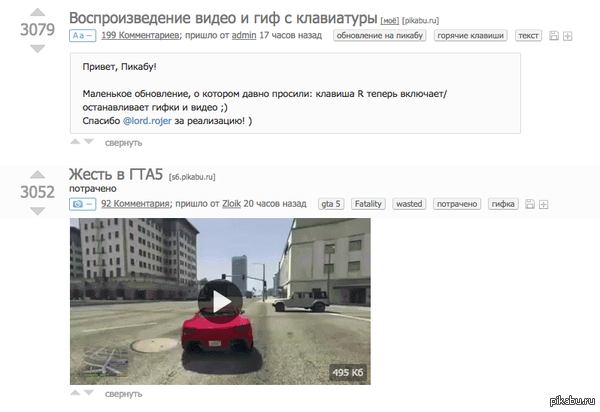Select tag 'текст'
The image size is (600, 412).
[x=528, y=36]
